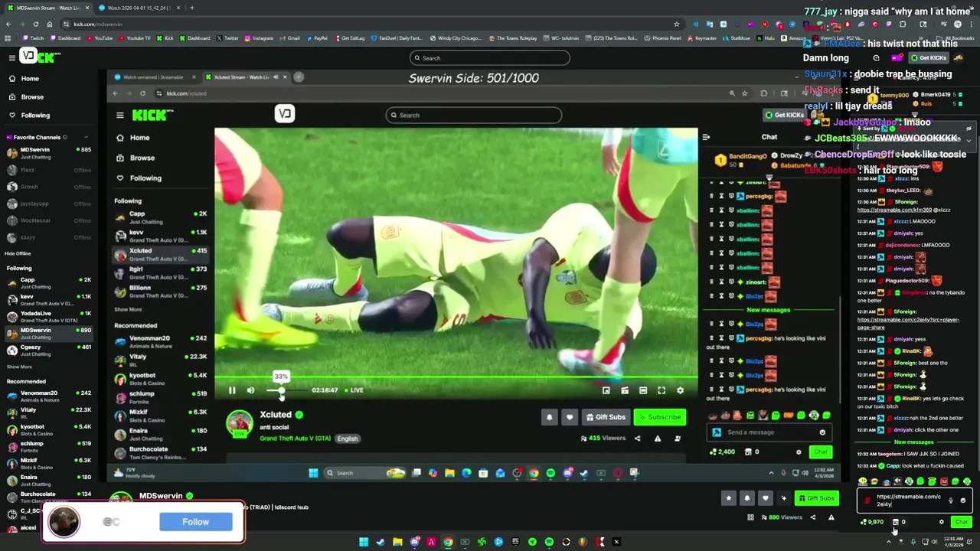Select Capp in the streamed page's Following list

click(x=160, y=217)
